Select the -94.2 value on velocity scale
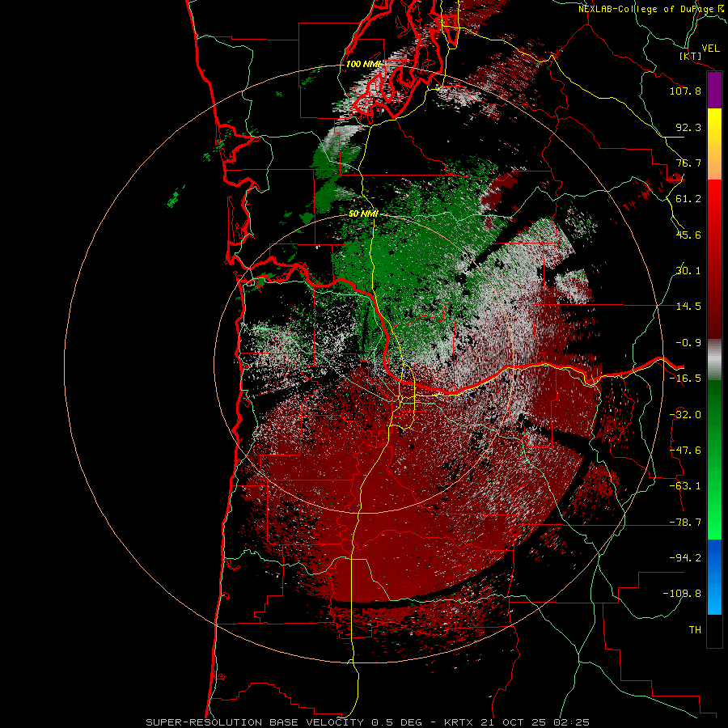 click(x=685, y=558)
